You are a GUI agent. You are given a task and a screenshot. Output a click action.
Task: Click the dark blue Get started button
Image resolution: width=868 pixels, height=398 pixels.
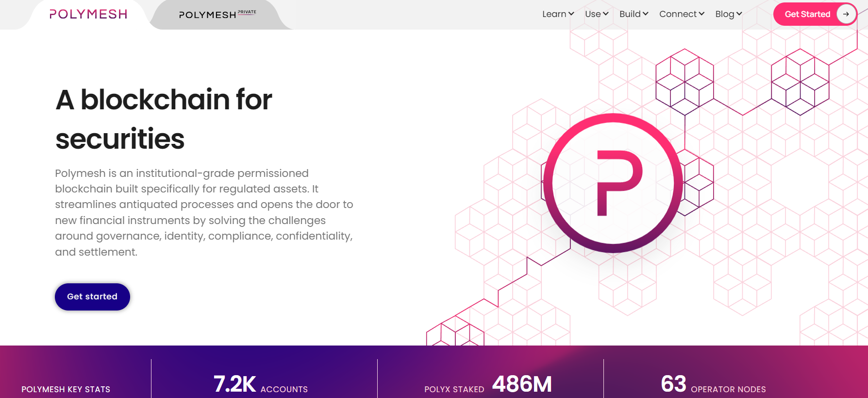(x=92, y=296)
